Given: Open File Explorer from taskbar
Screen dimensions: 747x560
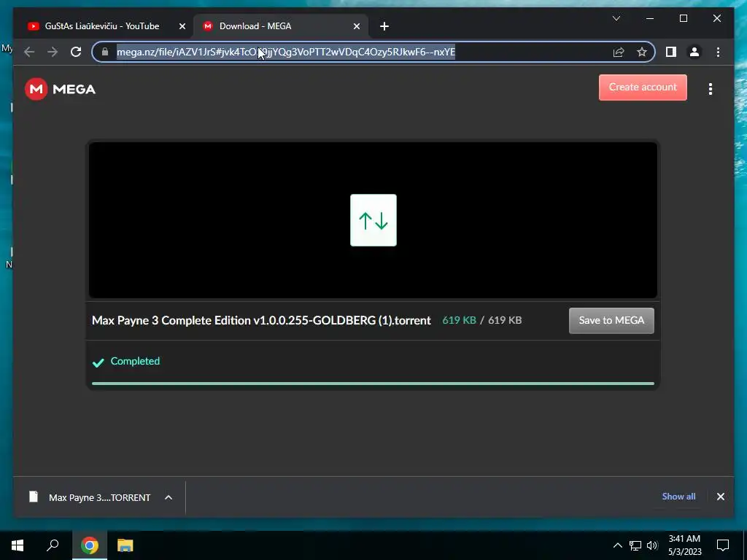Looking at the screenshot, I should point(125,545).
